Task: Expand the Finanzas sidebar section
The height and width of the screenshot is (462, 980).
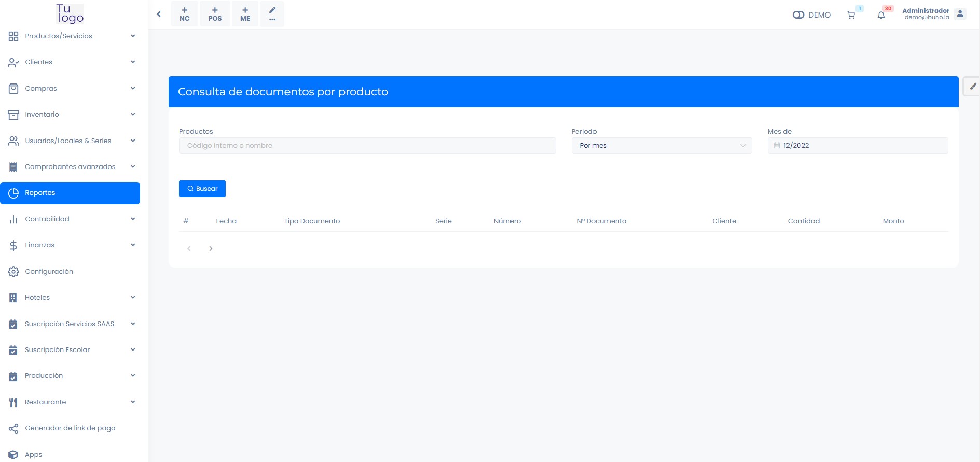Action: [70, 245]
